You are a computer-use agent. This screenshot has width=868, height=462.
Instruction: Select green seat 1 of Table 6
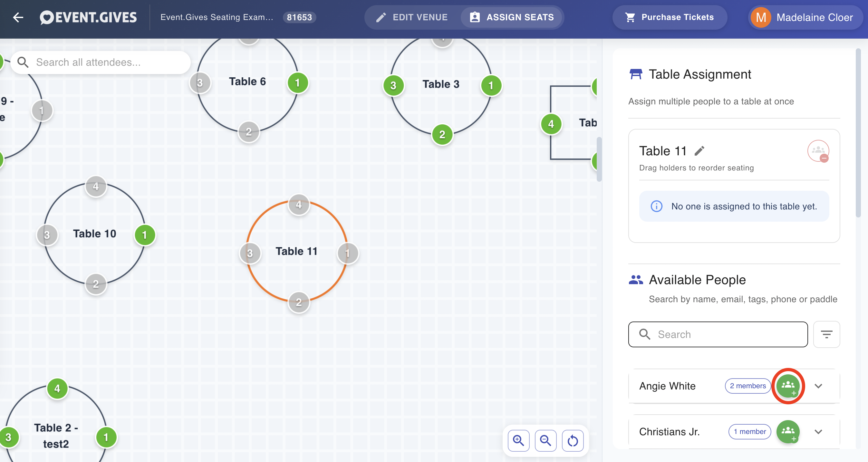coord(297,83)
